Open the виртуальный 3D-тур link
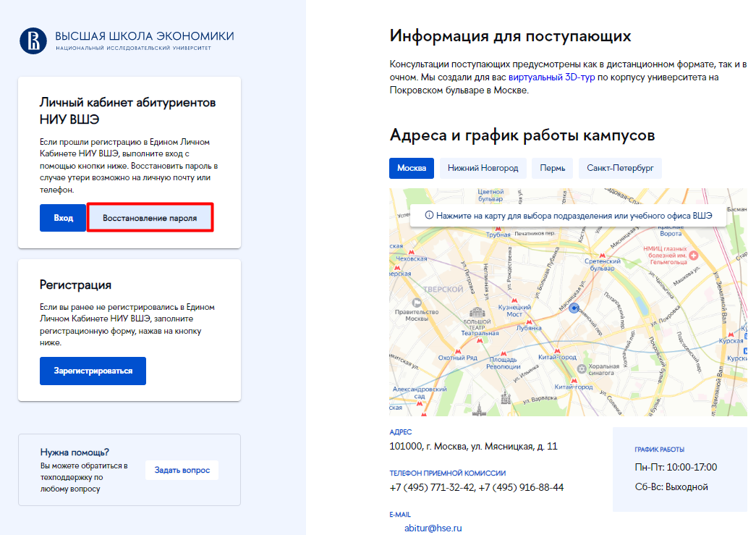This screenshot has width=756, height=535. tap(551, 77)
